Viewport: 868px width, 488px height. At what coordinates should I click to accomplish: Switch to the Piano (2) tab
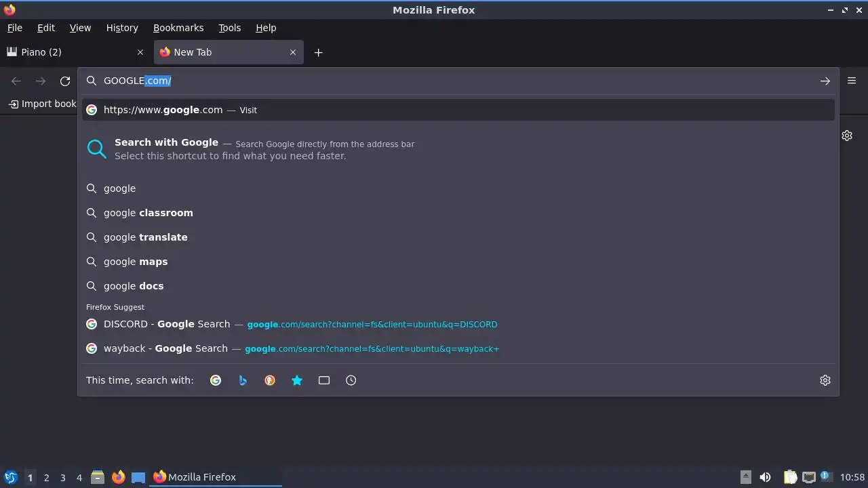coord(76,52)
